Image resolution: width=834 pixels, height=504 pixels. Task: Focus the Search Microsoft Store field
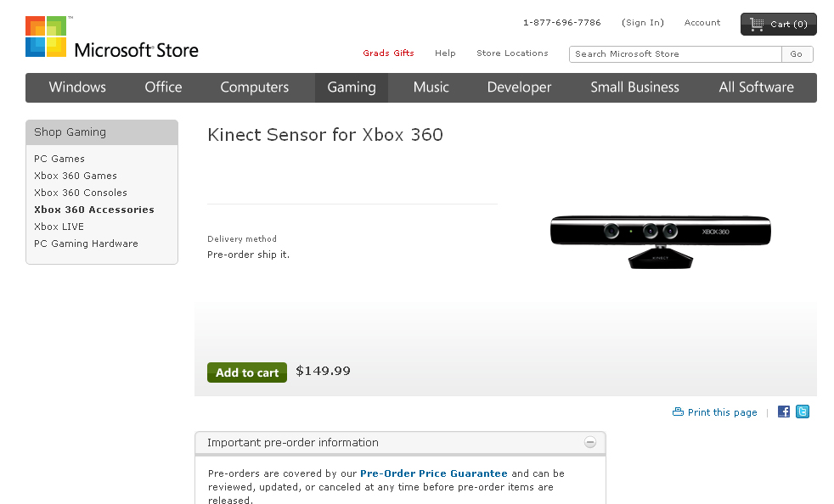click(x=675, y=54)
